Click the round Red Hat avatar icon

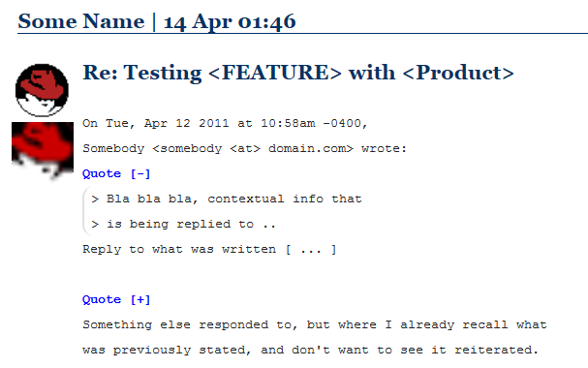click(x=42, y=90)
